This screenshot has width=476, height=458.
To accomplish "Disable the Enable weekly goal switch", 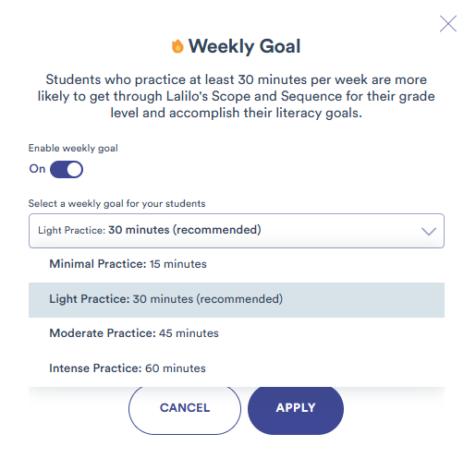I will [67, 169].
